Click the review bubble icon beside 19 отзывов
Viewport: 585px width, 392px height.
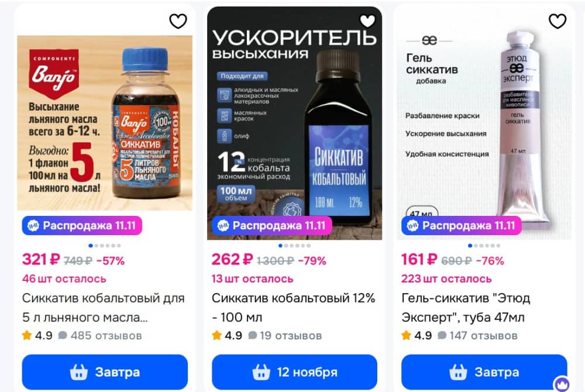pyautogui.click(x=253, y=335)
